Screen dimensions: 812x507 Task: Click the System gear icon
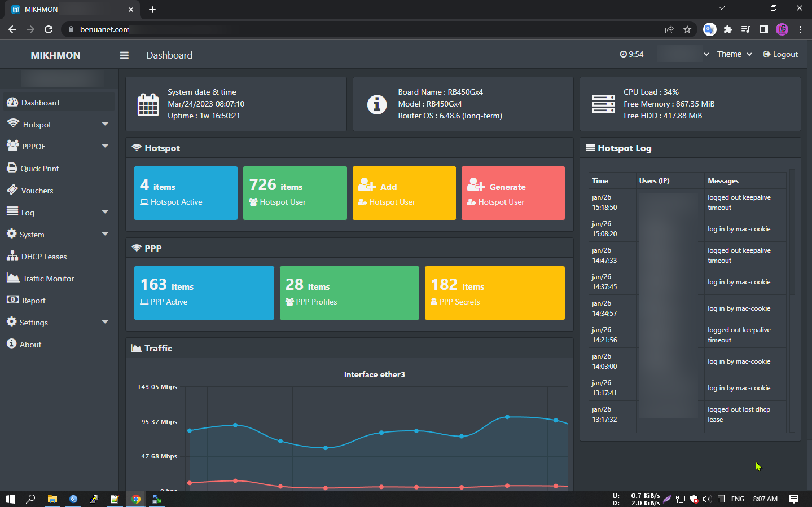12,234
